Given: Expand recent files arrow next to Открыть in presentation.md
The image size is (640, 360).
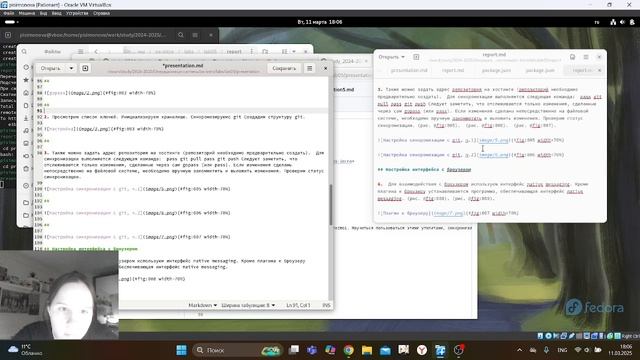Looking at the screenshot, I should [x=71, y=68].
